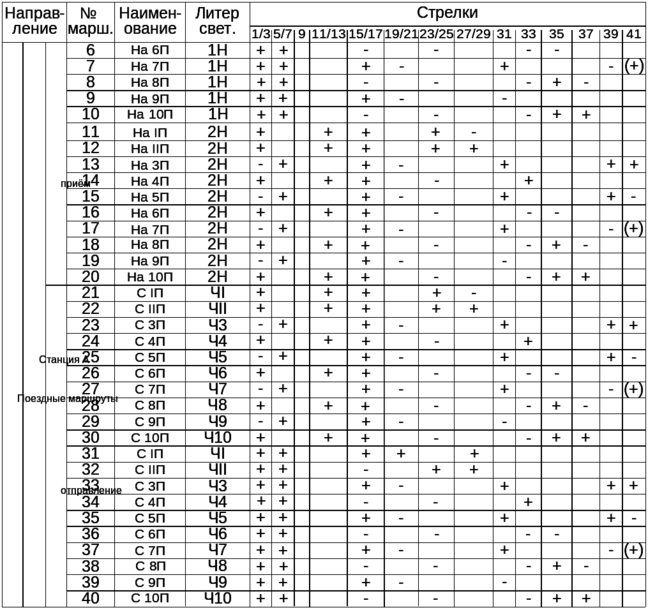Click 'На 5П' name in route 15 row
Viewport: 648px width, 610px height.
coord(150,197)
